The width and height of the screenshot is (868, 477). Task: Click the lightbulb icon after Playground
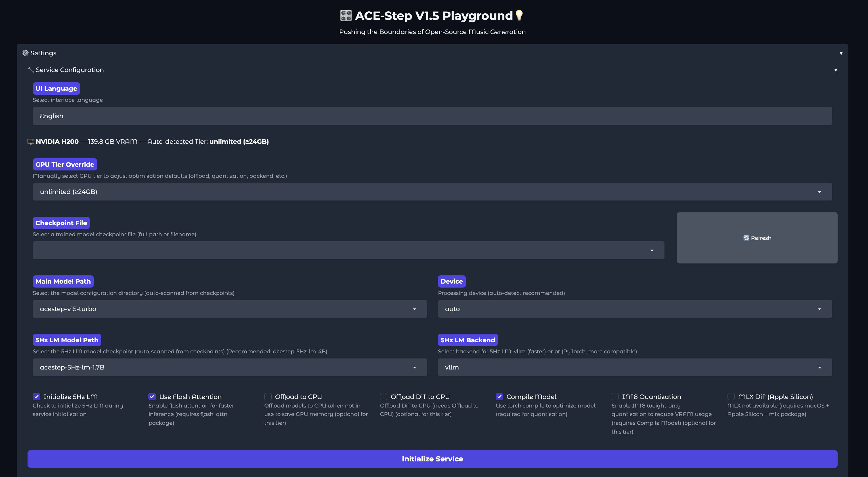(519, 15)
